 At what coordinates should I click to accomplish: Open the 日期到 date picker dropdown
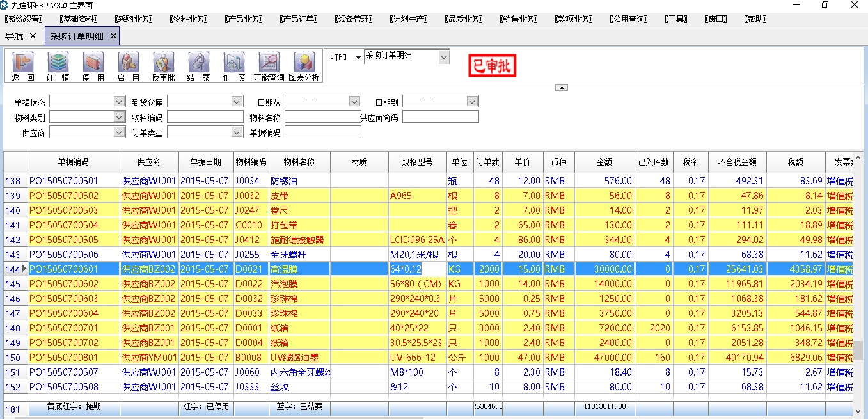pyautogui.click(x=473, y=101)
